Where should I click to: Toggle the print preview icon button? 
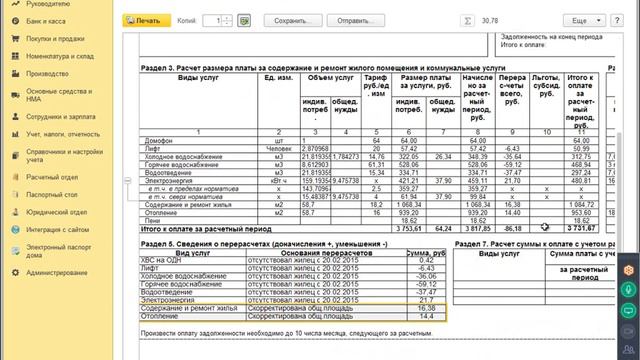[x=244, y=21]
